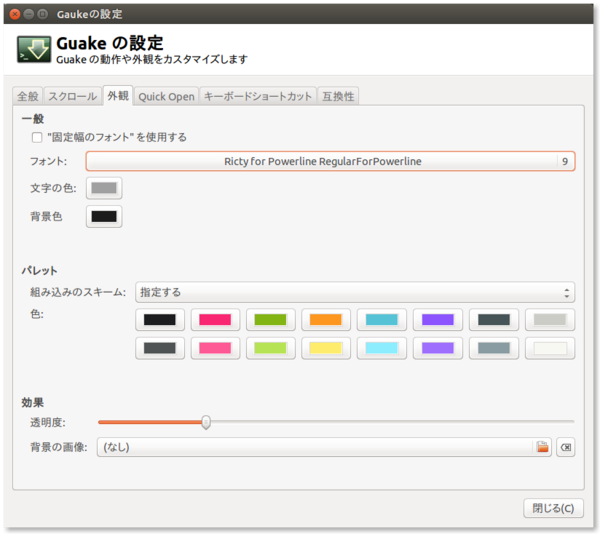The height and width of the screenshot is (534, 600).
Task: Edit the dark slate palette color in first row
Action: coord(494,320)
